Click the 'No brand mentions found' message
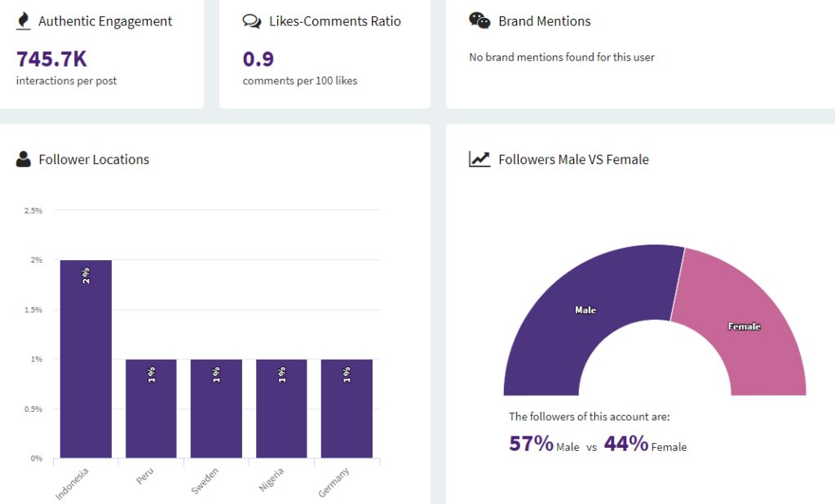Viewport: 835px width, 504px height. [x=561, y=57]
